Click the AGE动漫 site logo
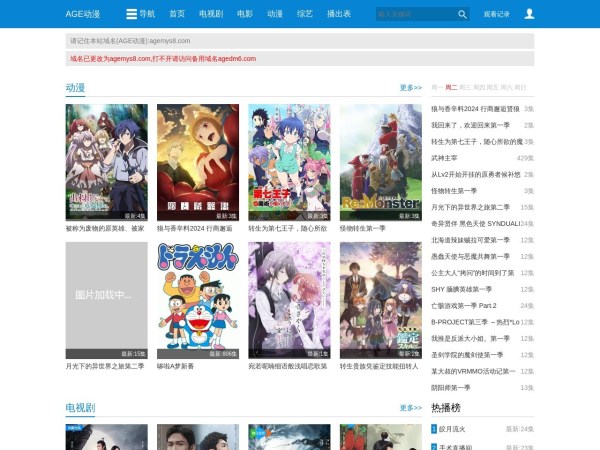This screenshot has height=450, width=600. coord(83,14)
